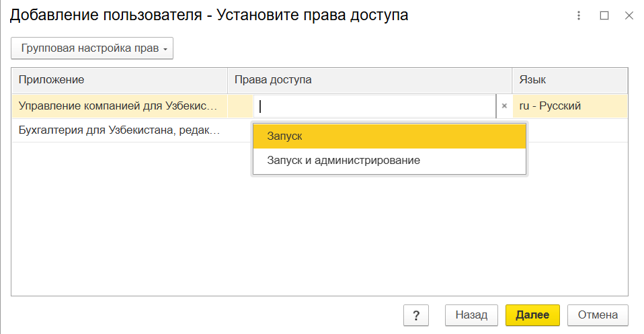Close the add user dialog
Image resolution: width=644 pixels, height=334 pixels.
pyautogui.click(x=629, y=15)
